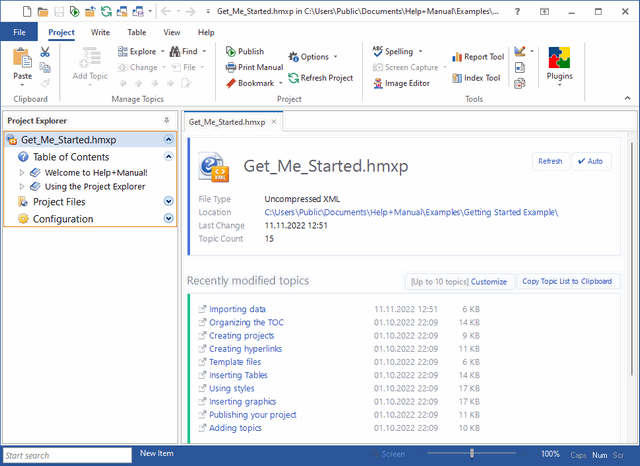
Task: Click the Find binoculars icon
Action: pyautogui.click(x=175, y=51)
